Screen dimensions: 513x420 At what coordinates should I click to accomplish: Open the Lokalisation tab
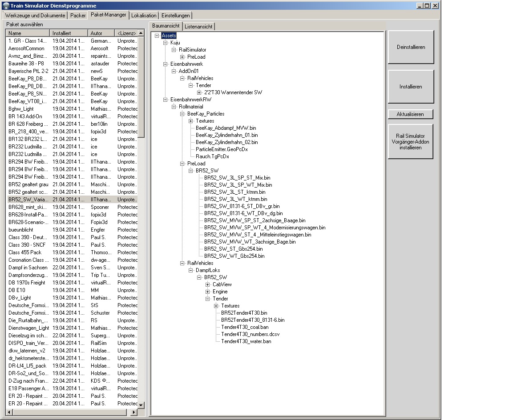coord(144,16)
